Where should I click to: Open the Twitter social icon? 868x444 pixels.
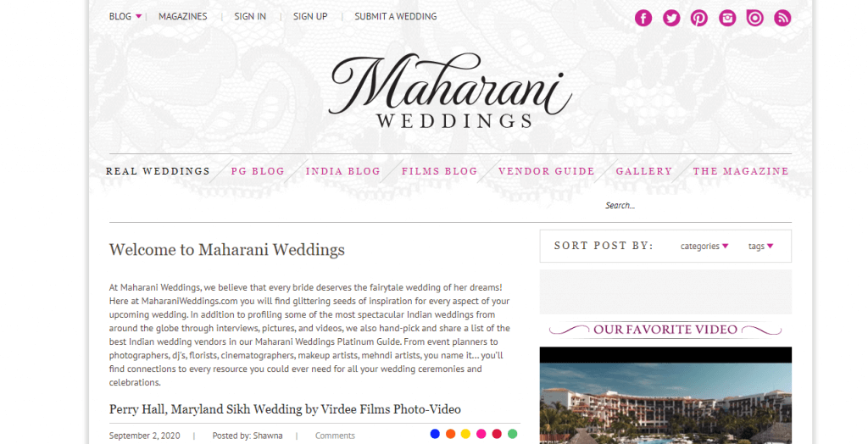(x=671, y=19)
